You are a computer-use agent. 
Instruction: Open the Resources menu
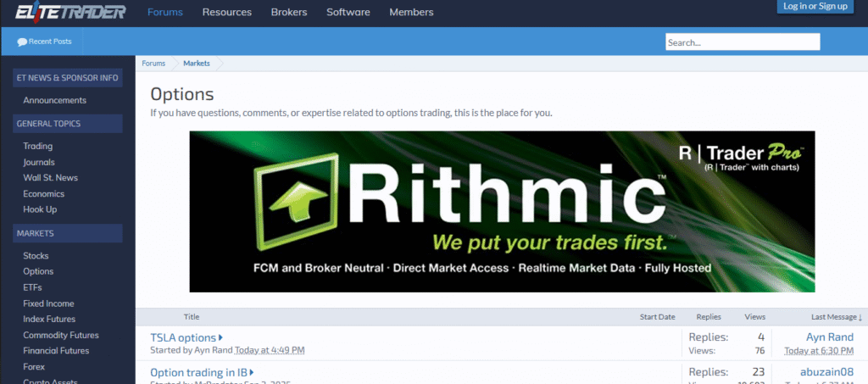tap(227, 12)
